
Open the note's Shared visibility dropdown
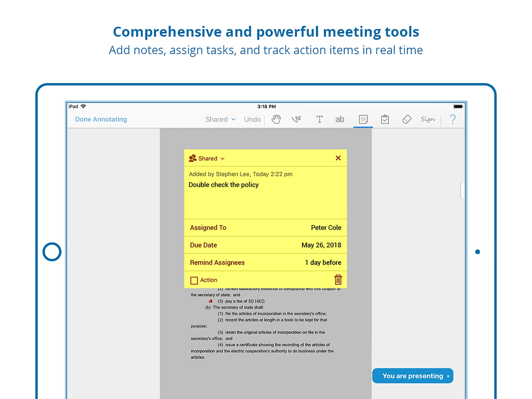207,158
